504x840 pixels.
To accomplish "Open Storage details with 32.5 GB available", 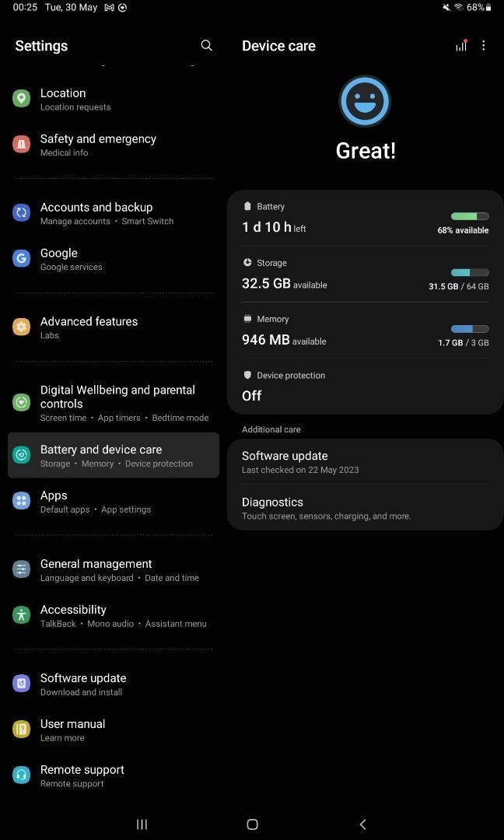I will (x=366, y=275).
